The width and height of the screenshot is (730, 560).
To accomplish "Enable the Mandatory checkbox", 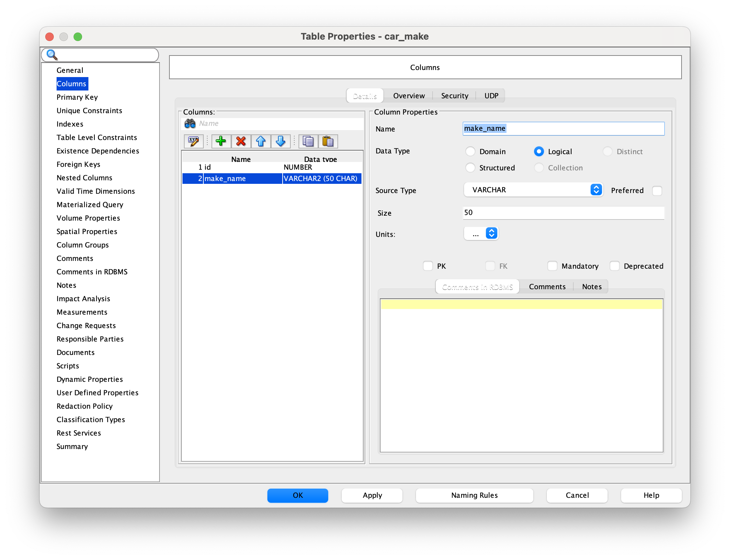I will [x=552, y=266].
